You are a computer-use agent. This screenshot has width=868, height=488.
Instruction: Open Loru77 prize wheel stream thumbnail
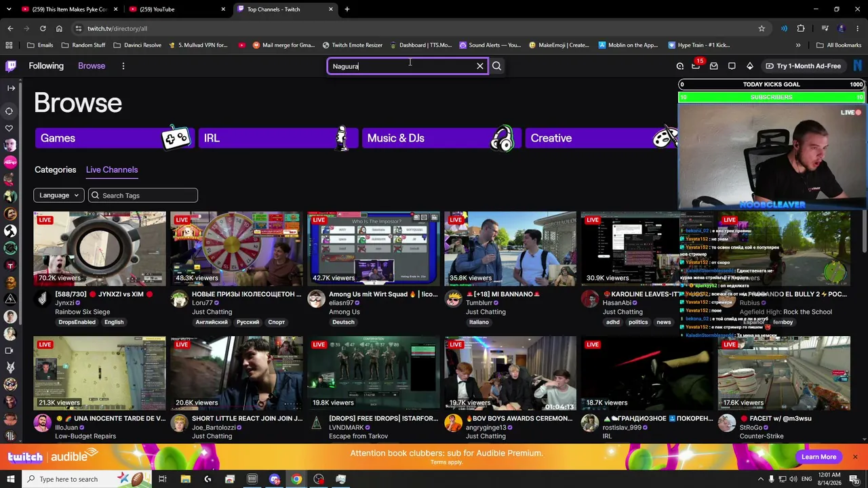(x=237, y=249)
